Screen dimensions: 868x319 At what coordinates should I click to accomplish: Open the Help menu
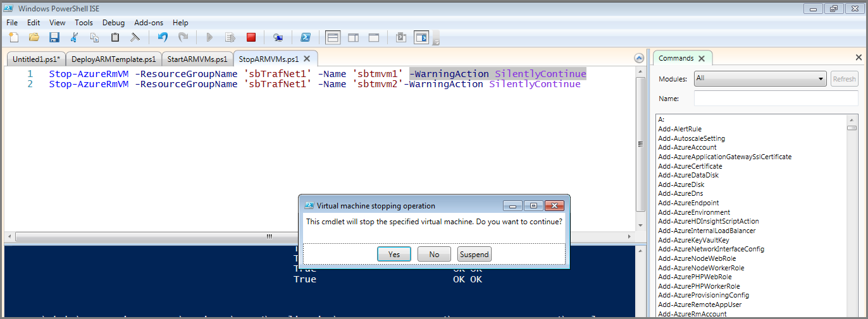(180, 22)
